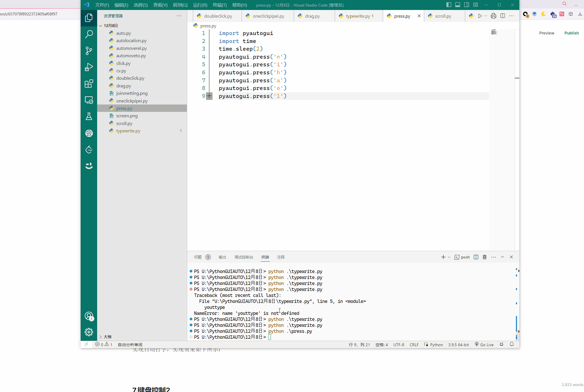The height and width of the screenshot is (392, 584).
Task: Click 自动分析单词 in status bar
Action: coord(130,344)
